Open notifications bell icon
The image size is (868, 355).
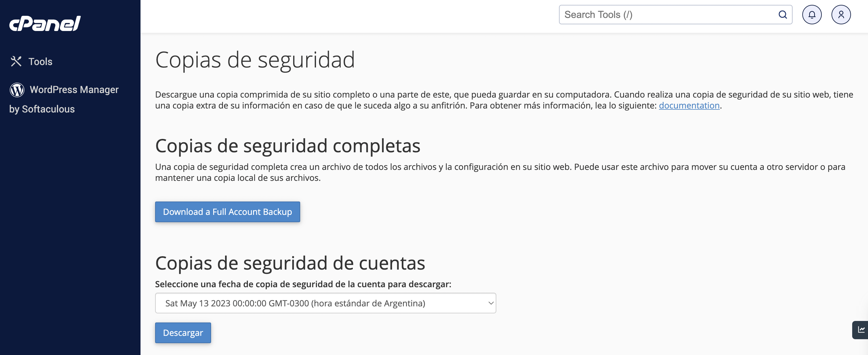(812, 15)
